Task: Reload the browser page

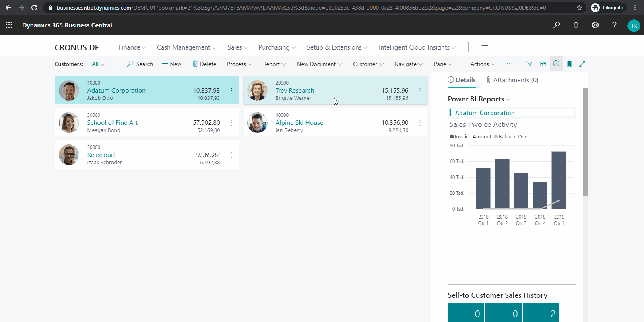Action: click(x=34, y=8)
